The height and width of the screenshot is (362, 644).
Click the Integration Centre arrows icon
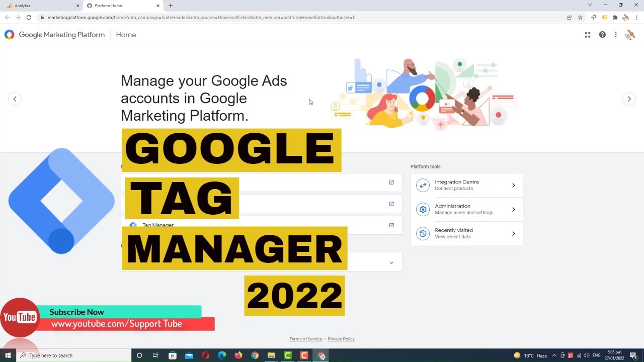pos(423,185)
